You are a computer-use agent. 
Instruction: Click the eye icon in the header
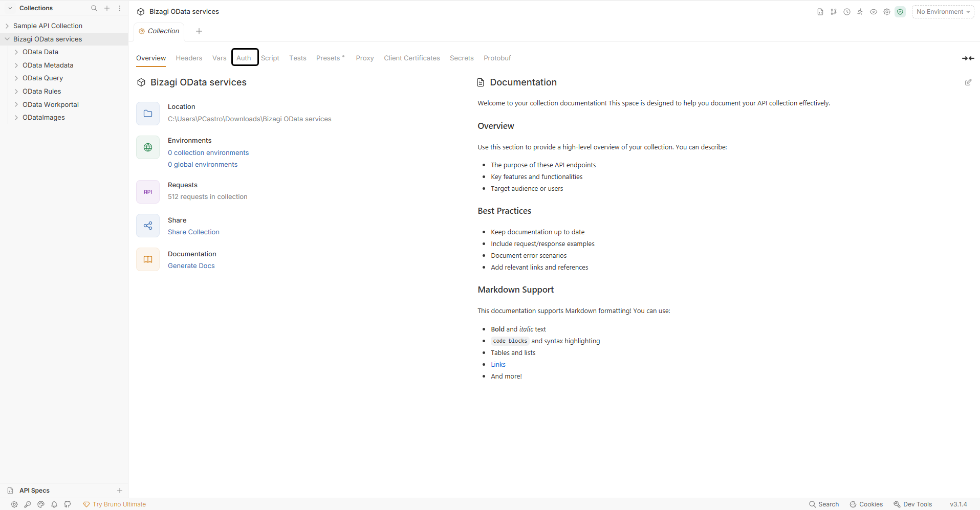874,12
